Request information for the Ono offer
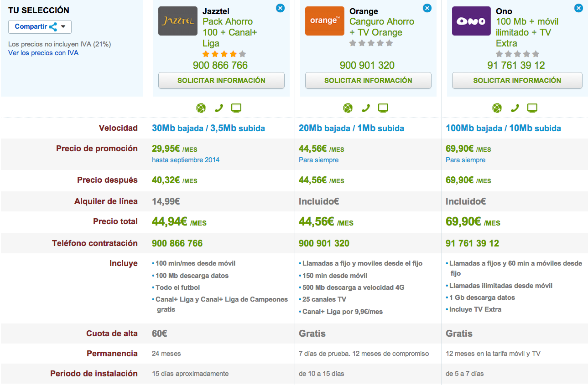588x385 pixels. pyautogui.click(x=517, y=80)
